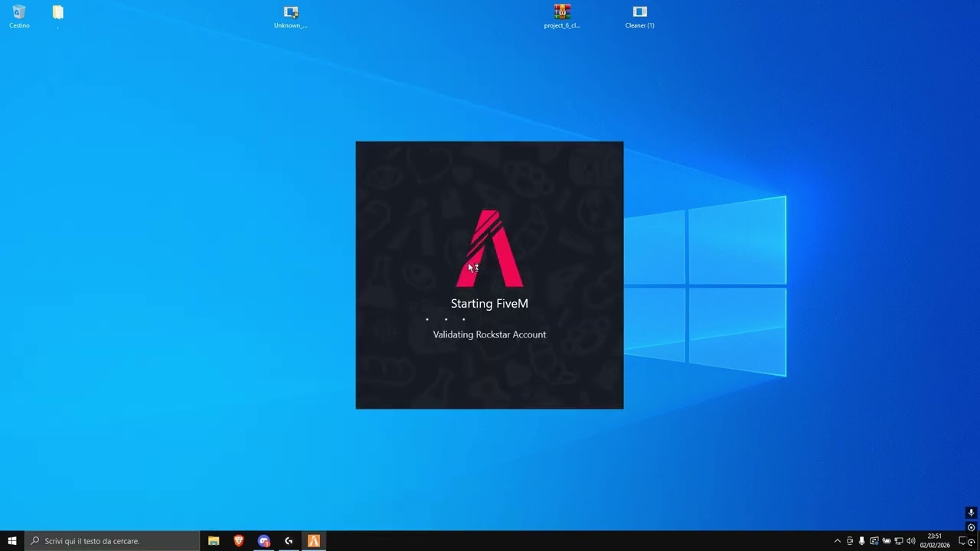Select the Unknown_... desktop shortcut
Screen dimensions: 980x551
pyautogui.click(x=291, y=16)
